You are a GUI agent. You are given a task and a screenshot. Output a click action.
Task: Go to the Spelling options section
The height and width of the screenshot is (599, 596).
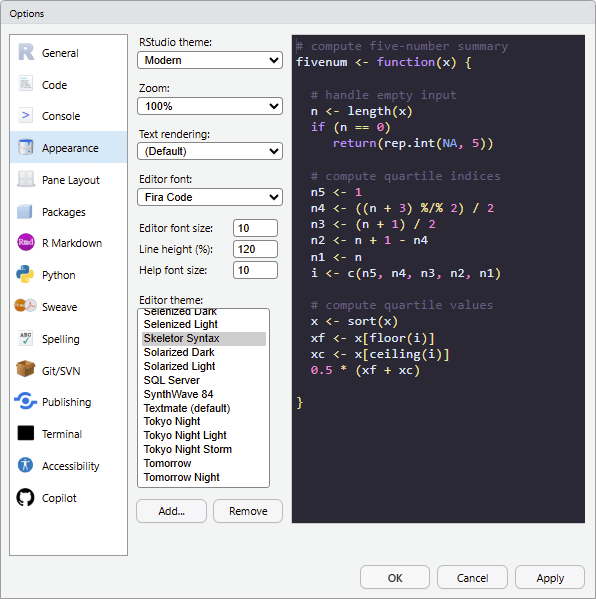point(69,339)
